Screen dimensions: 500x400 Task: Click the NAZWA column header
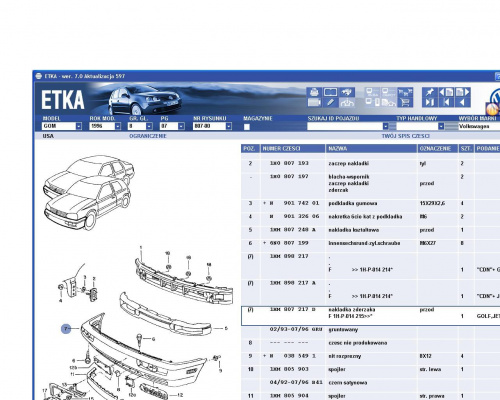pyautogui.click(x=371, y=149)
